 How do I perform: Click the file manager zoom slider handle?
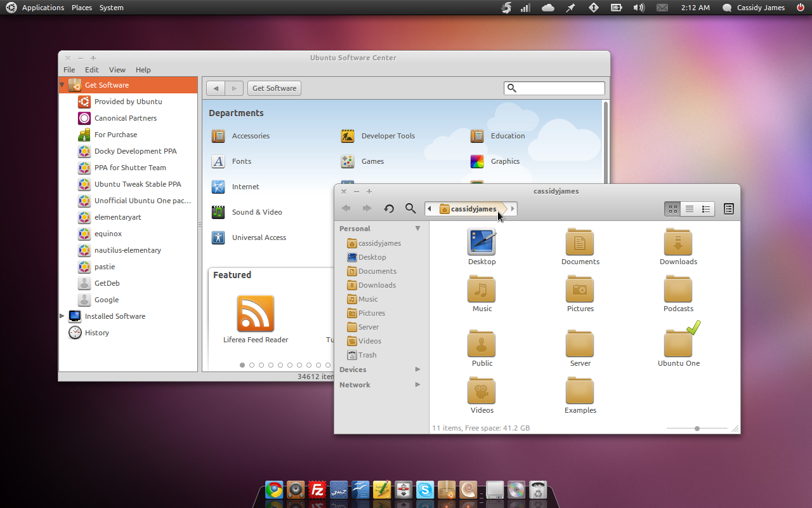(x=697, y=429)
